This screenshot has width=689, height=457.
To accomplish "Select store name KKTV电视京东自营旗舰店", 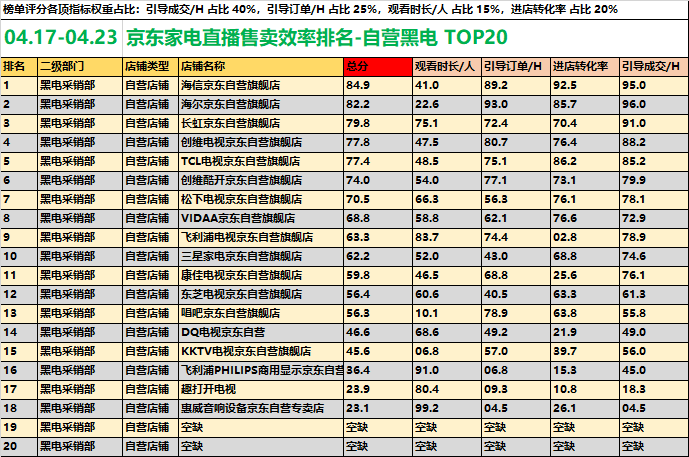I will 246,351.
